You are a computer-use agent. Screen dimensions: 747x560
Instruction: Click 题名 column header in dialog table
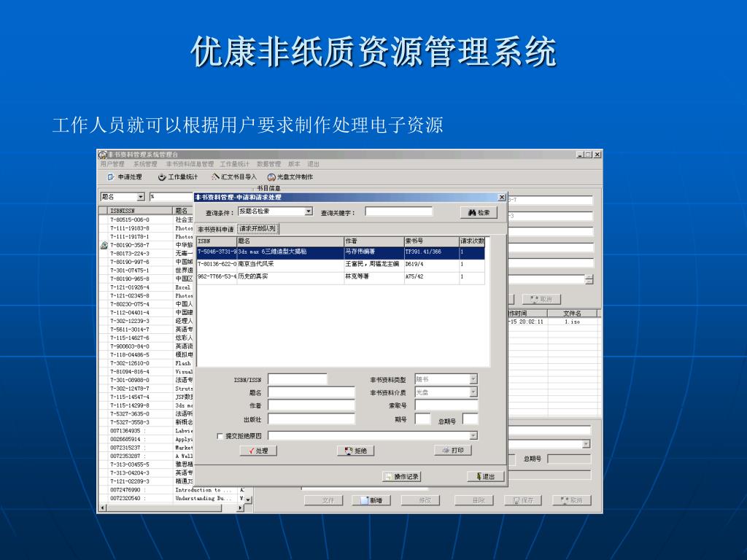(290, 241)
